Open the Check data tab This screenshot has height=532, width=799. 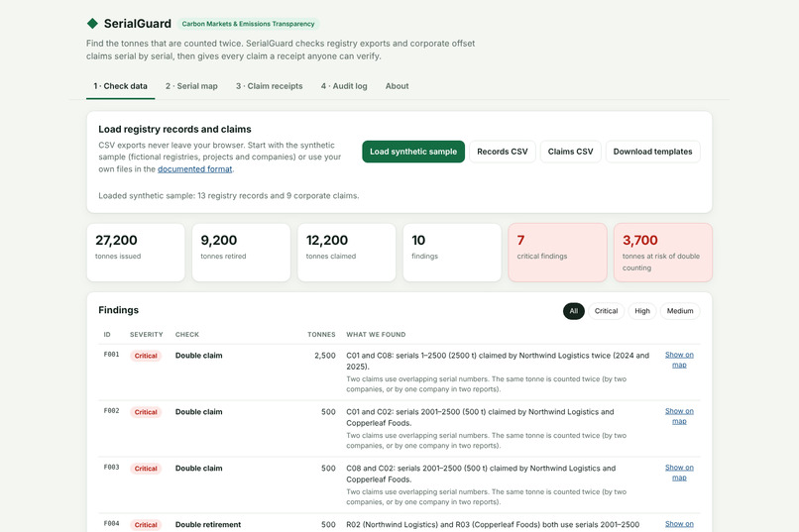120,86
